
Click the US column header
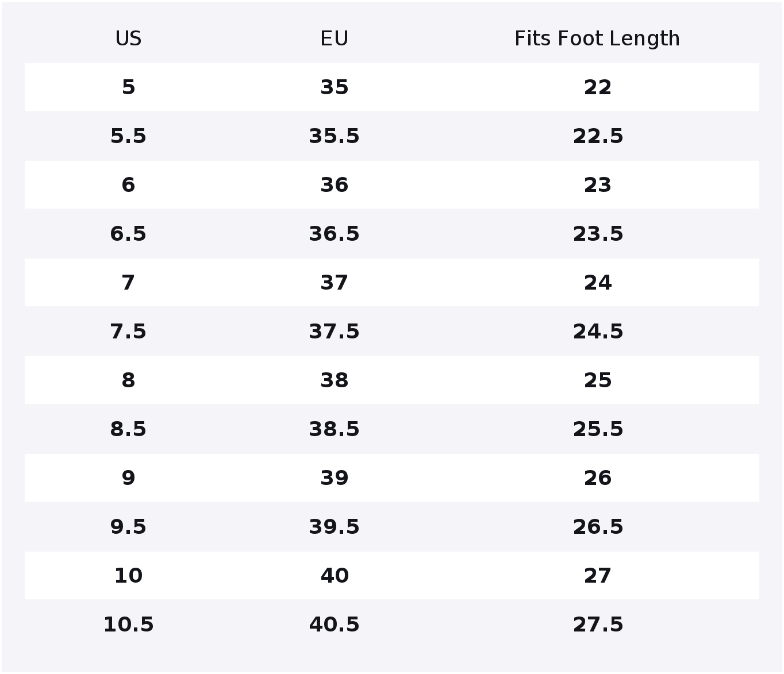click(x=128, y=38)
